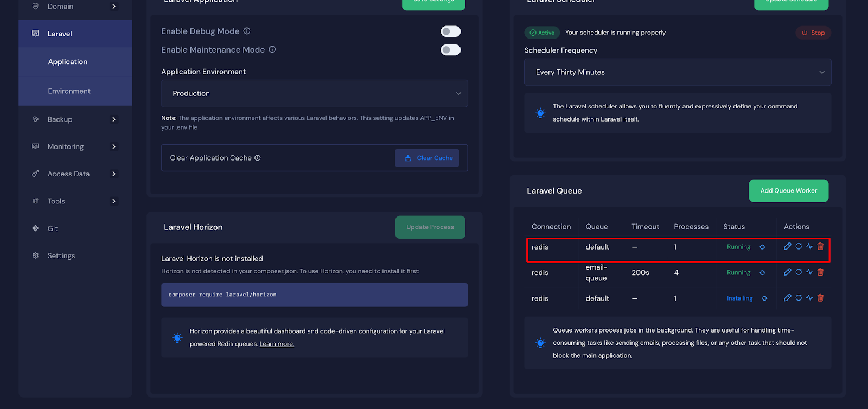Screen dimensions: 868x409
Task: Refresh the status of the Installing worker
Action: tap(764, 298)
